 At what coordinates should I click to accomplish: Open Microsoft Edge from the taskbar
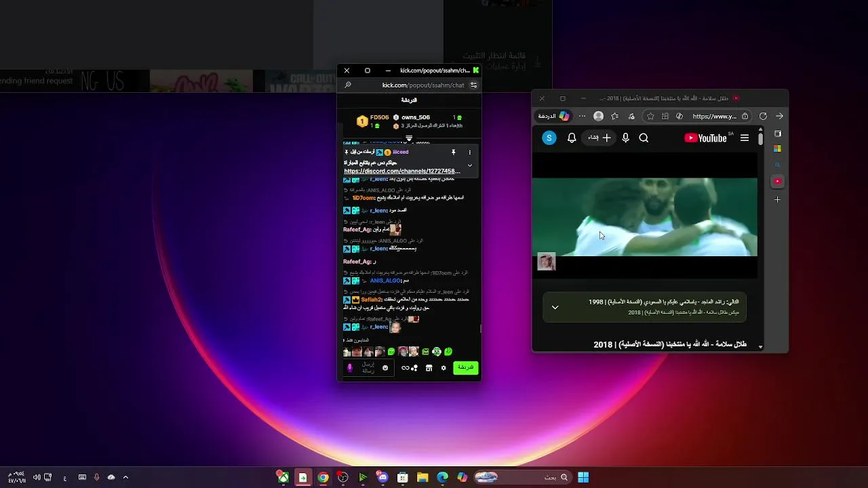coord(443,477)
